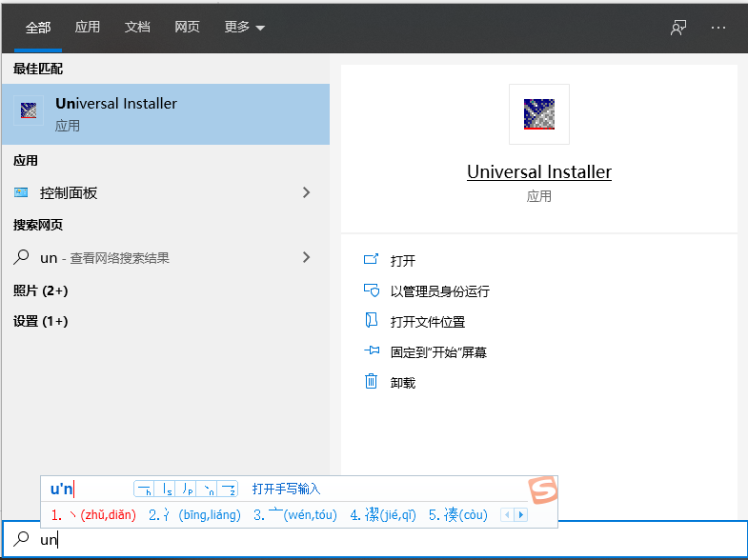
Task: Pick candidate 4 潔(jié,qī)
Action: 383,514
